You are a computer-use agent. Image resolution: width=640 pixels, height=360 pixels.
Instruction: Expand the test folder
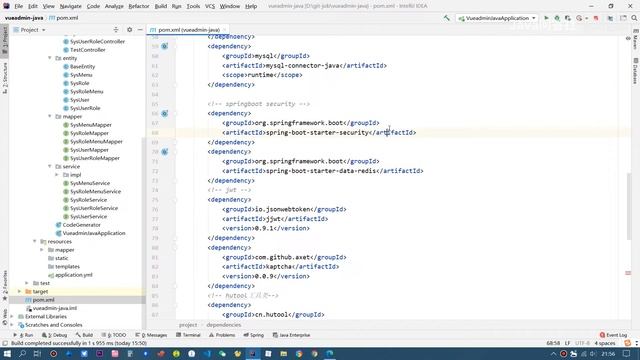[27, 283]
